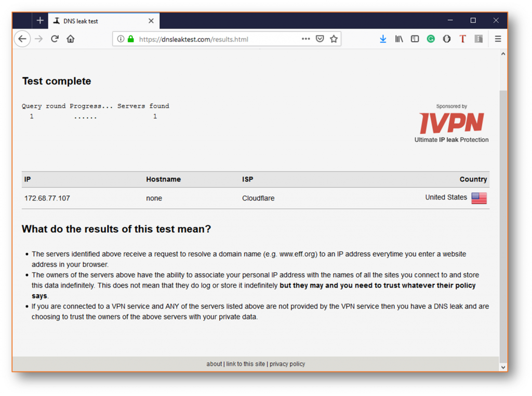Viewport: 532px width, 396px height.
Task: Click the Ultimate IP leak Protection tagline
Action: (451, 140)
